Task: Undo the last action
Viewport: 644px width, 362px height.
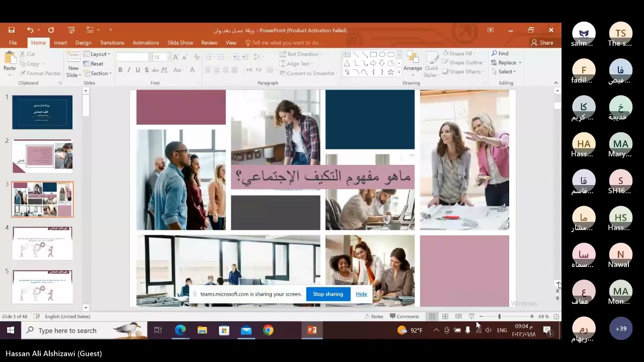Action: (x=30, y=30)
